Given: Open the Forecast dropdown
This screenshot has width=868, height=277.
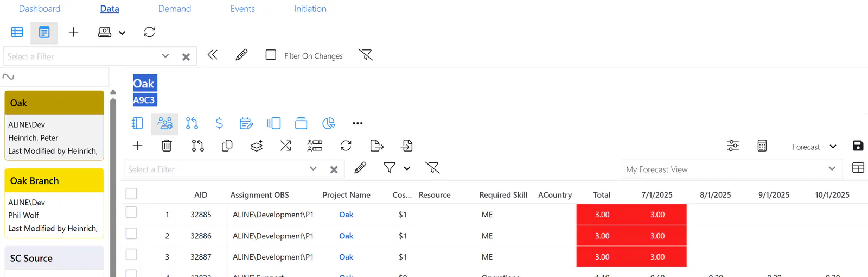Looking at the screenshot, I should tap(814, 147).
